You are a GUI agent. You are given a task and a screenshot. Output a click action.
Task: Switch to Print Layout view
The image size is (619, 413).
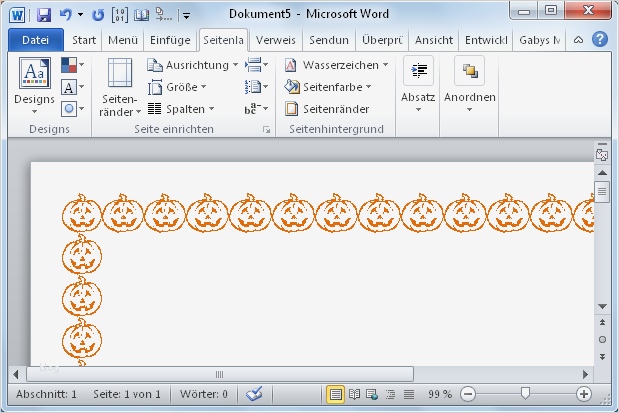(335, 394)
